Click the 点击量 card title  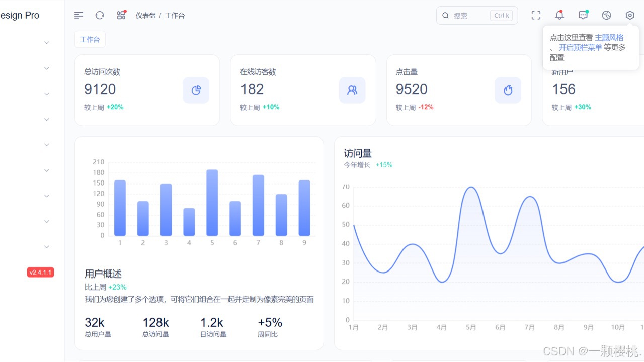(x=407, y=72)
